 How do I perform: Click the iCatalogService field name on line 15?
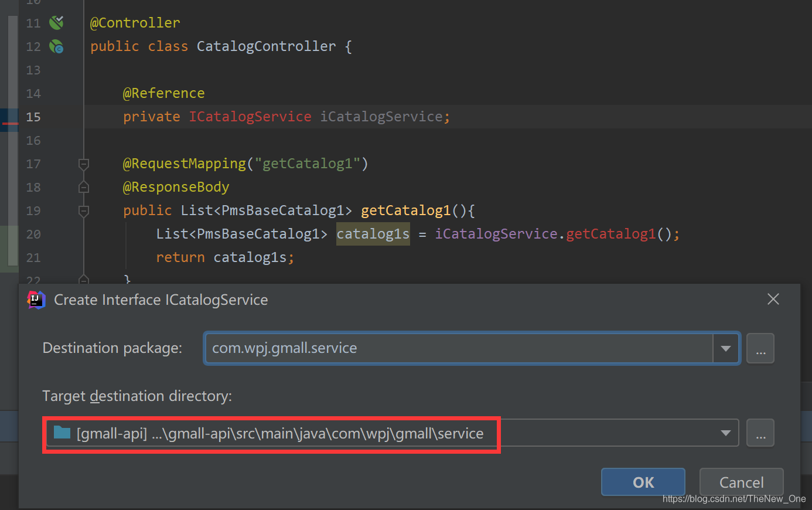[x=381, y=117]
